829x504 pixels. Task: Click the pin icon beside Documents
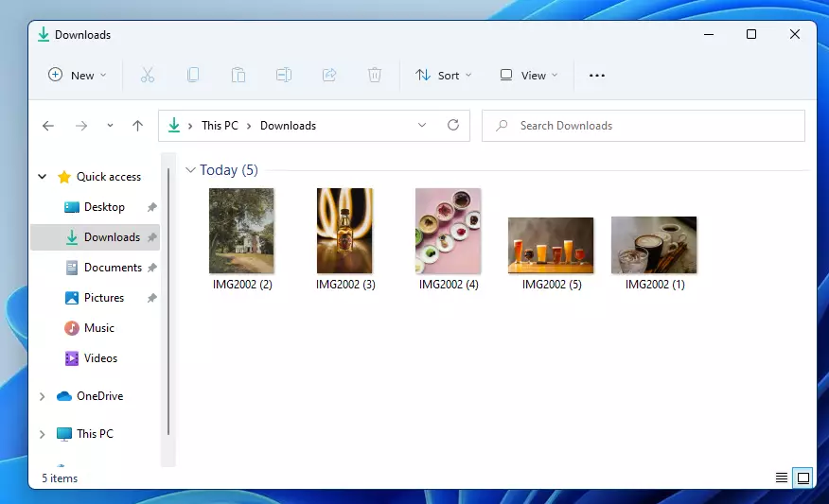pos(151,268)
